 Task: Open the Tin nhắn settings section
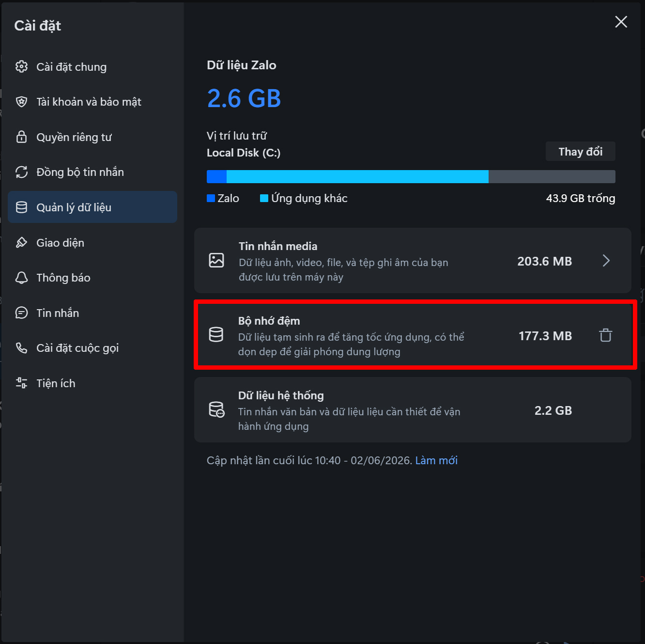[92, 313]
